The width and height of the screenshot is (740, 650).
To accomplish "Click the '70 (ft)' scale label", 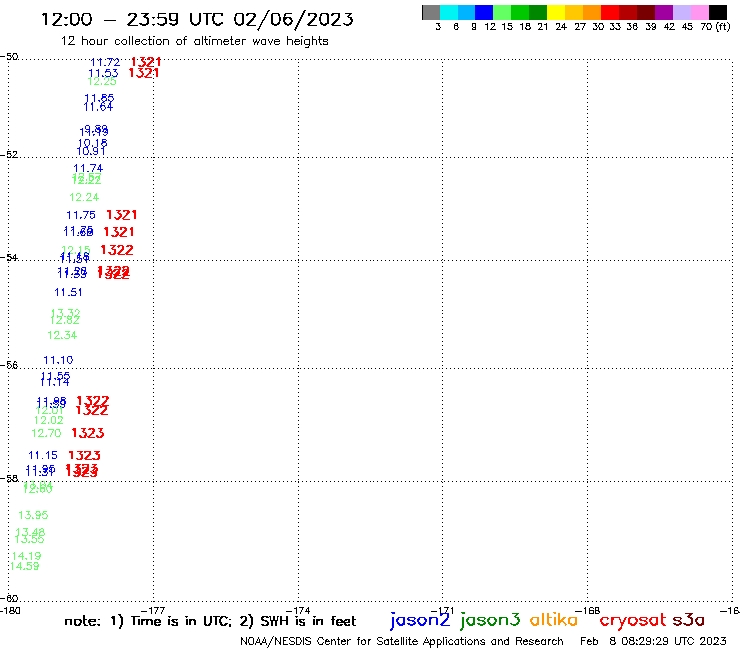I will 715,27.
